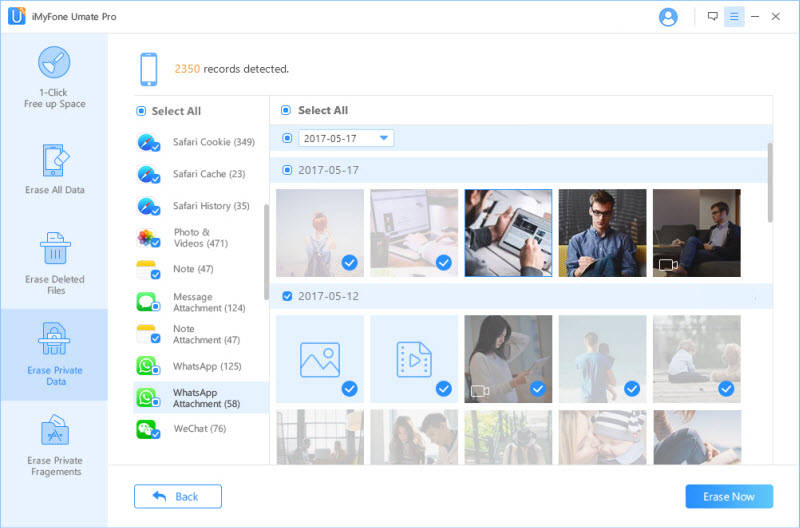800x528 pixels.
Task: Click Message Attachment (124) label
Action: (209, 302)
